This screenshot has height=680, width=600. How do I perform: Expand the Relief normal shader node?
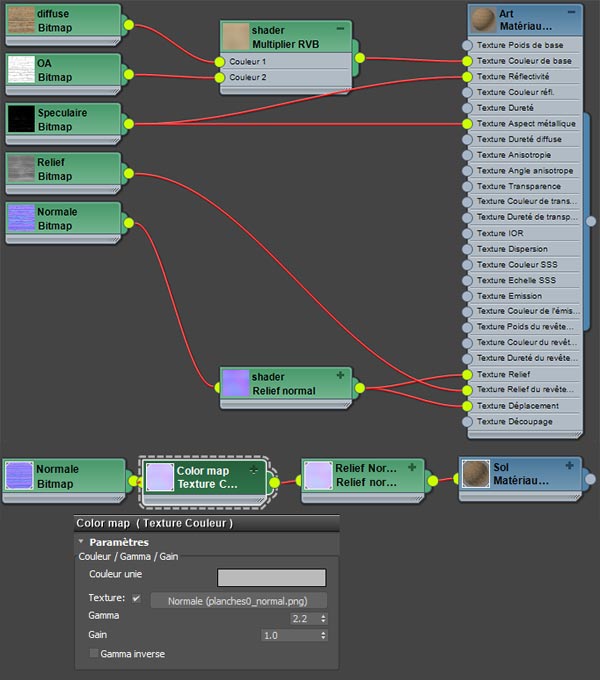coord(340,375)
